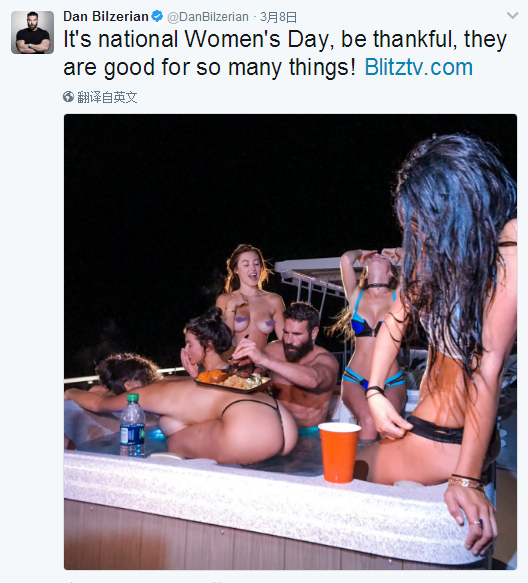This screenshot has width=528, height=583.
Task: Click the Dan Bilzerian display name
Action: (106, 16)
